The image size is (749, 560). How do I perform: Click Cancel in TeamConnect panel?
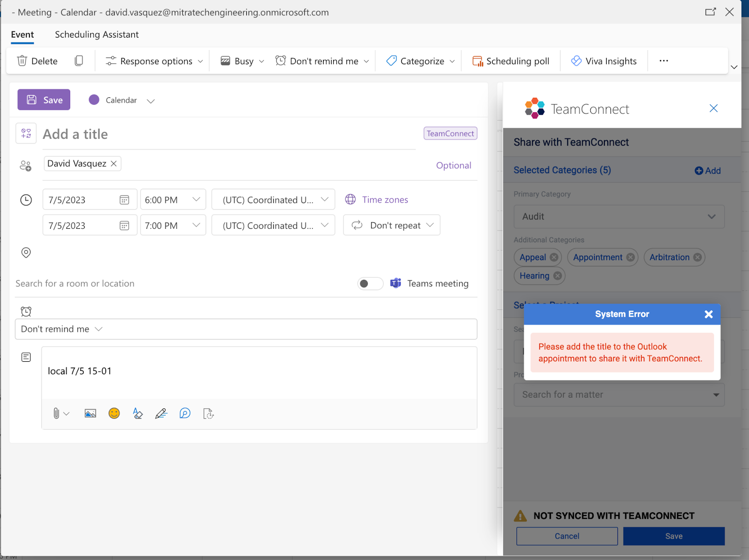point(567,536)
